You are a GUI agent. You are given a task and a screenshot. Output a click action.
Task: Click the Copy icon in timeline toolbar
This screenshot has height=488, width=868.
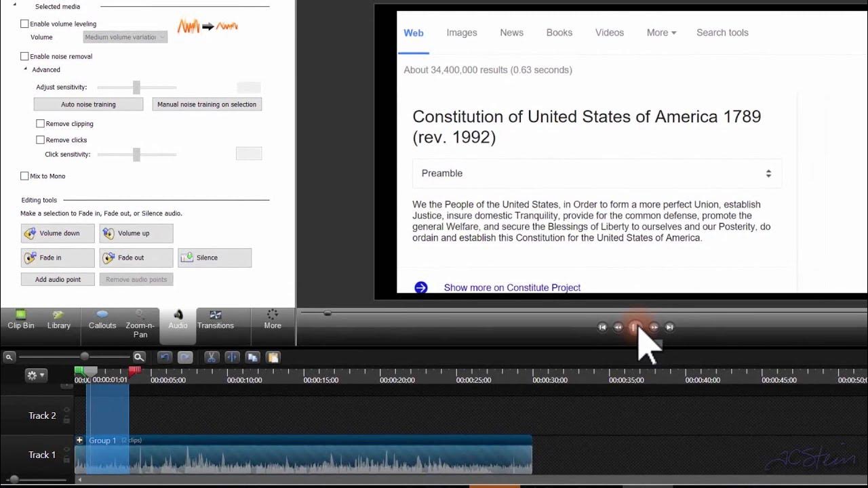(x=253, y=357)
